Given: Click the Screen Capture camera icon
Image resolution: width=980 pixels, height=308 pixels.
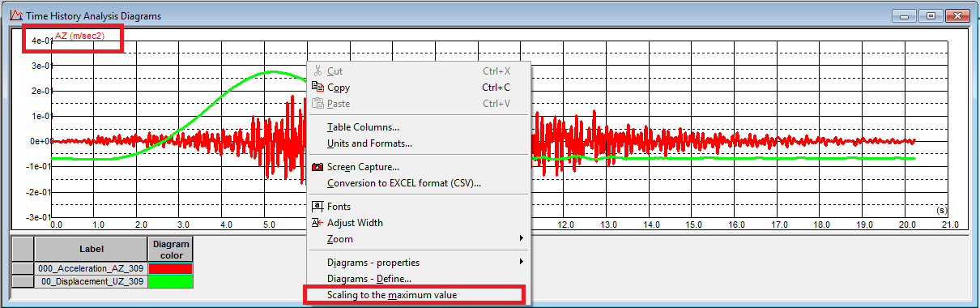Looking at the screenshot, I should tap(317, 167).
